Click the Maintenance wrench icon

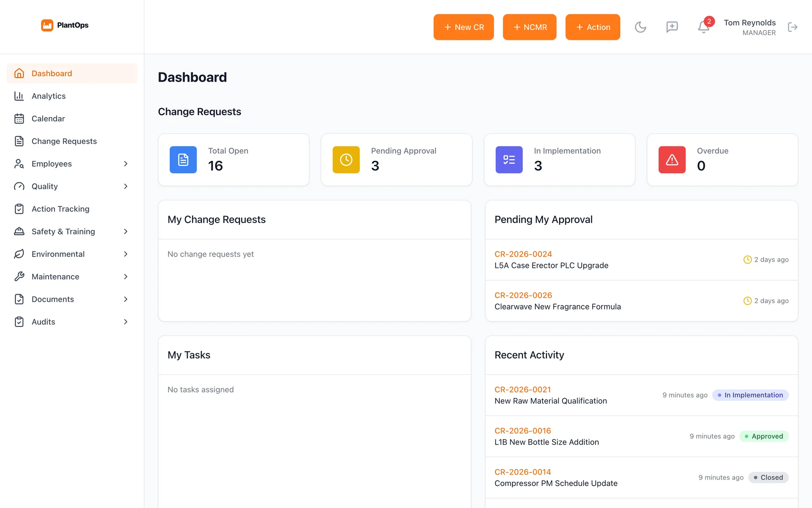tap(19, 276)
